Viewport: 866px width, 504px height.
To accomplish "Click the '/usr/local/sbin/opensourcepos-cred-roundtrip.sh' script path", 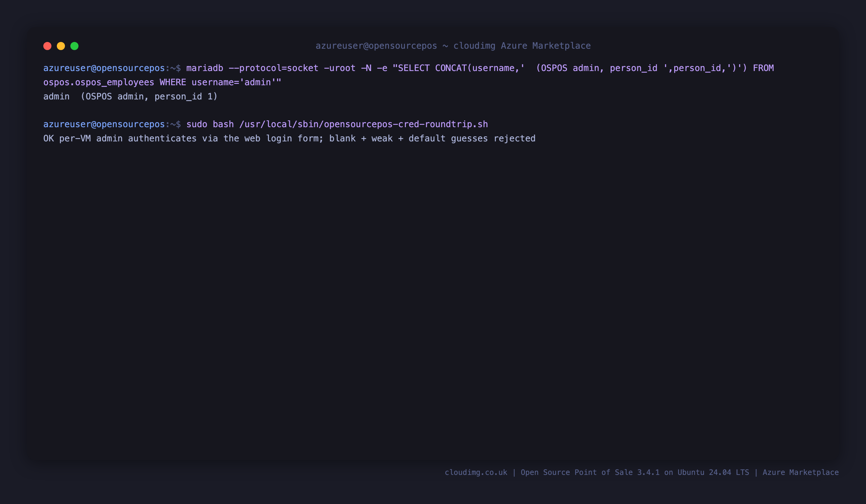I will 364,124.
